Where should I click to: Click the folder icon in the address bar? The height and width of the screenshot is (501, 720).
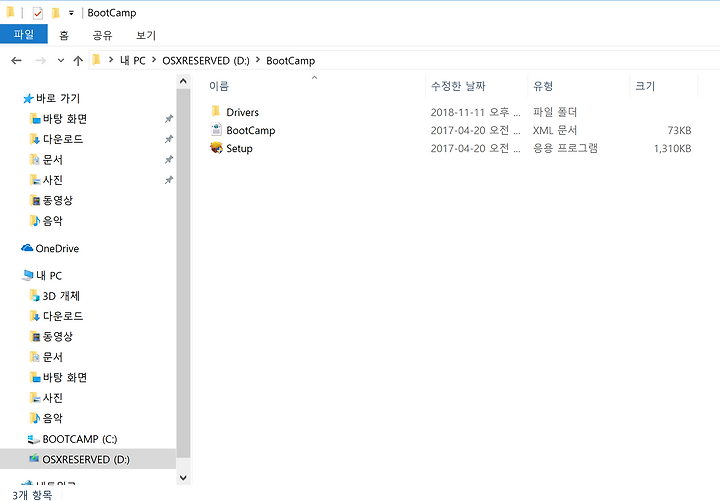pos(96,60)
